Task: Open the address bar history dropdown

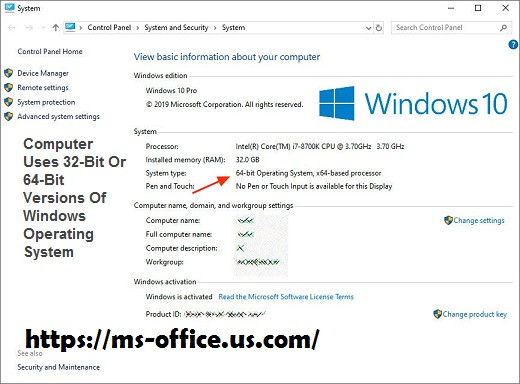Action: (x=368, y=28)
